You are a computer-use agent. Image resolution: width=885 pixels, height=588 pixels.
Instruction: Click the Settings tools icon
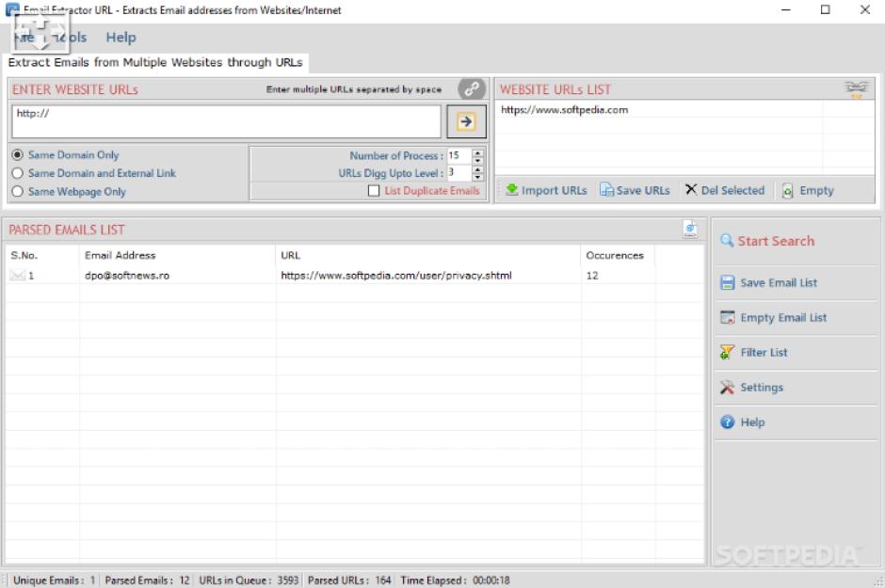click(x=727, y=388)
